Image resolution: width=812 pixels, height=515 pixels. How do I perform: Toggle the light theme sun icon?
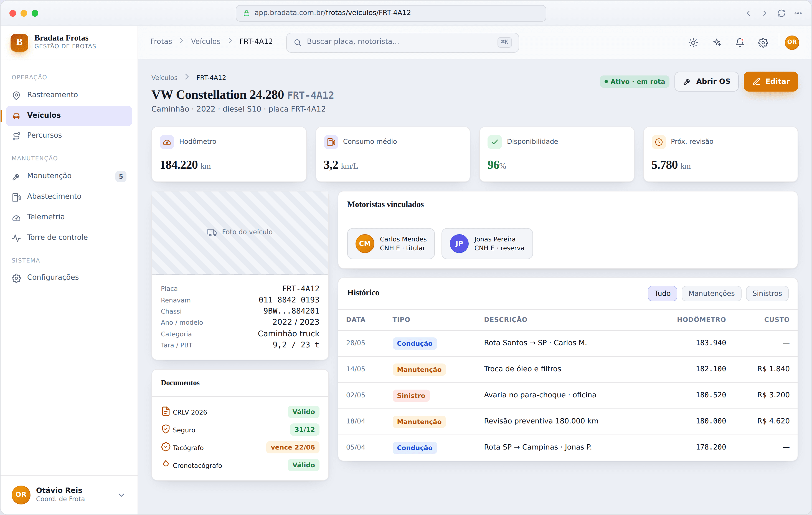coord(693,42)
